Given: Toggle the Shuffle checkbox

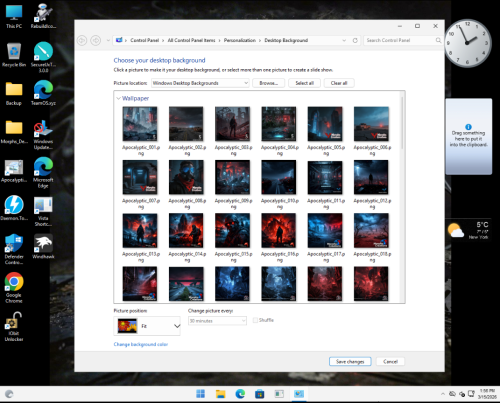Looking at the screenshot, I should [x=255, y=320].
